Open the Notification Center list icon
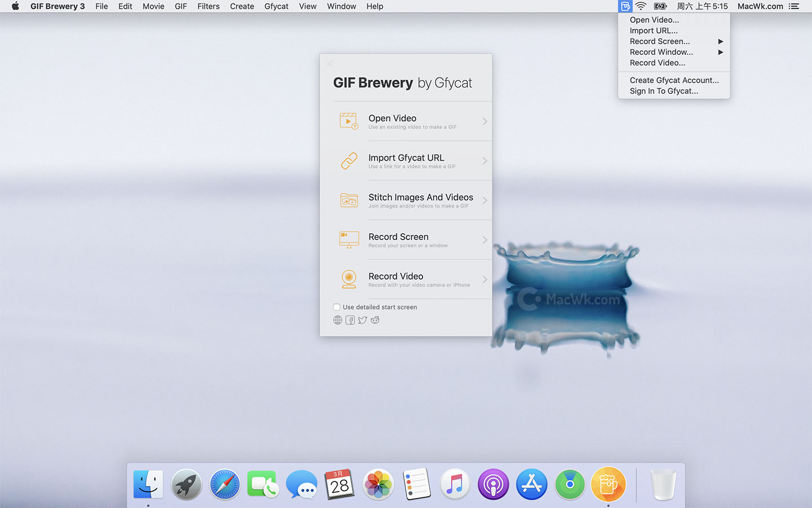 tap(794, 6)
